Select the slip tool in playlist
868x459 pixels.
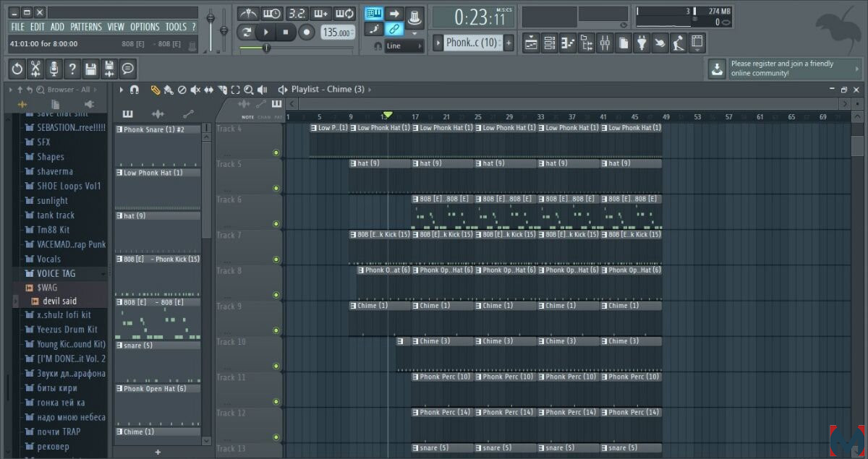pos(209,90)
